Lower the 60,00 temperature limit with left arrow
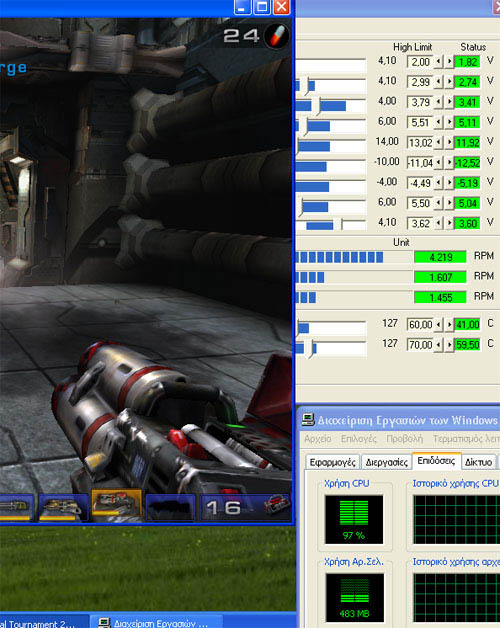This screenshot has width=500, height=628. coord(439,324)
